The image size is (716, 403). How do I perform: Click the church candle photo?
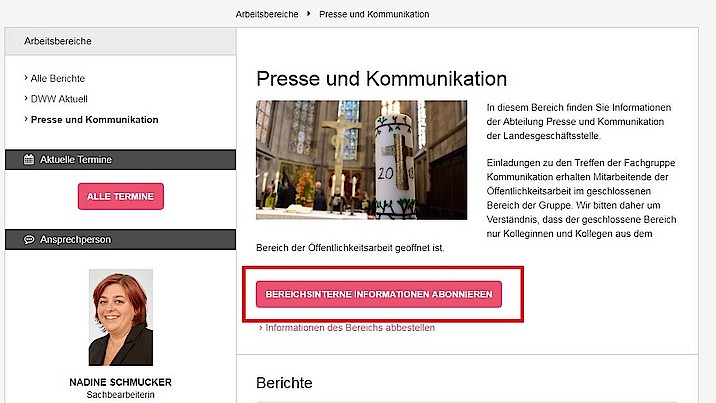pyautogui.click(x=361, y=160)
